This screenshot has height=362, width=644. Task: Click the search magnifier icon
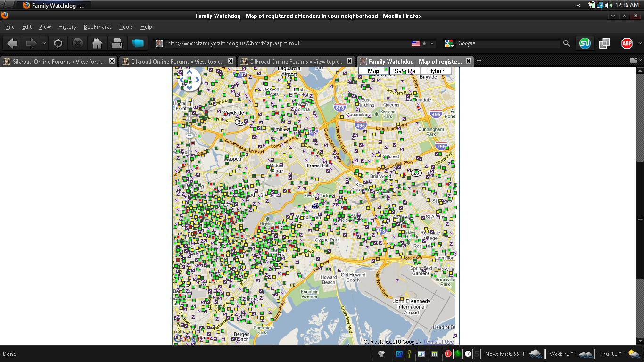(566, 43)
